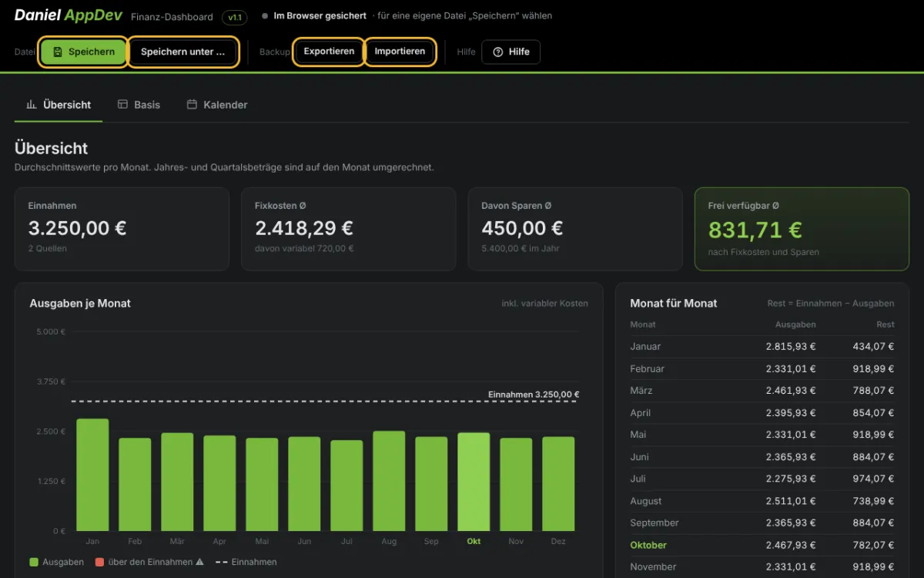Click the bar chart icon in Übersicht tab
This screenshot has width=924, height=578.
pyautogui.click(x=32, y=104)
